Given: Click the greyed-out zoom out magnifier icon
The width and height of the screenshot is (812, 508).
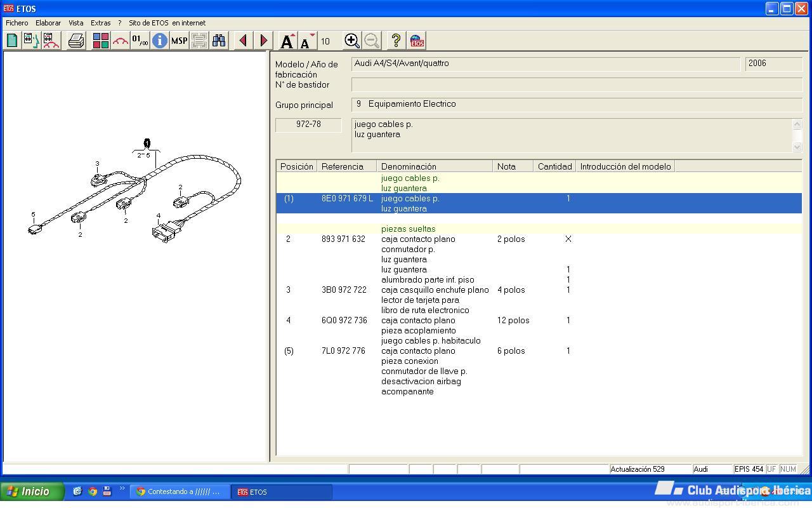Looking at the screenshot, I should click(x=372, y=41).
